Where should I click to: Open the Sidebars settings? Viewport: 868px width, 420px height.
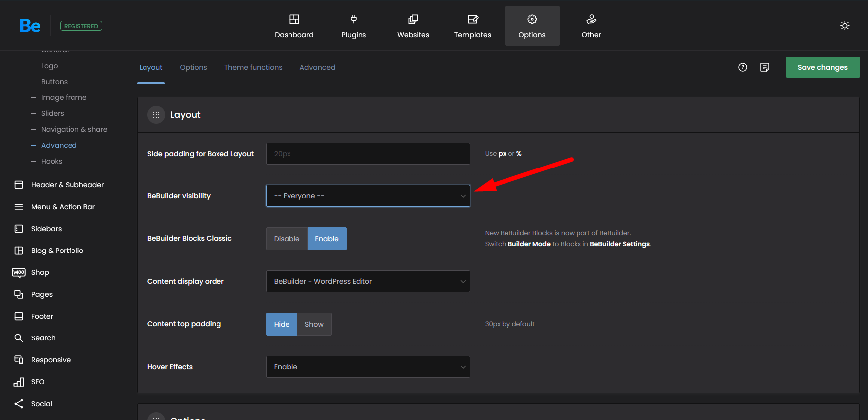(x=38, y=229)
